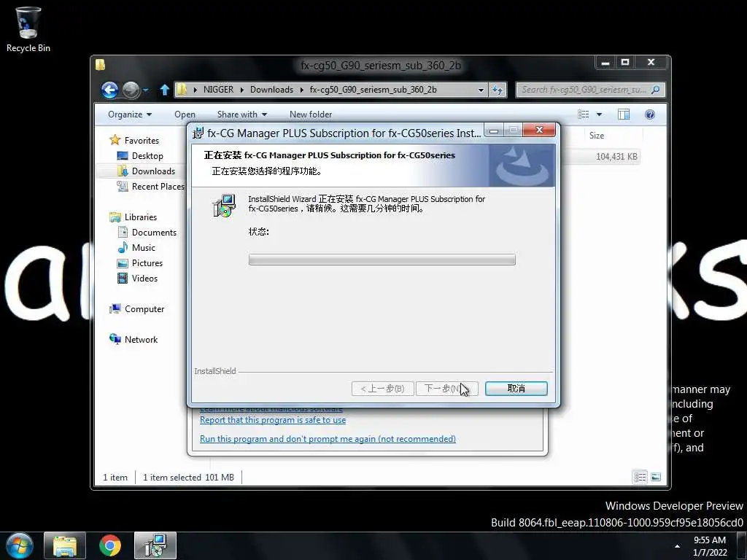
Task: Minimize the installer dialog window
Action: tap(494, 130)
